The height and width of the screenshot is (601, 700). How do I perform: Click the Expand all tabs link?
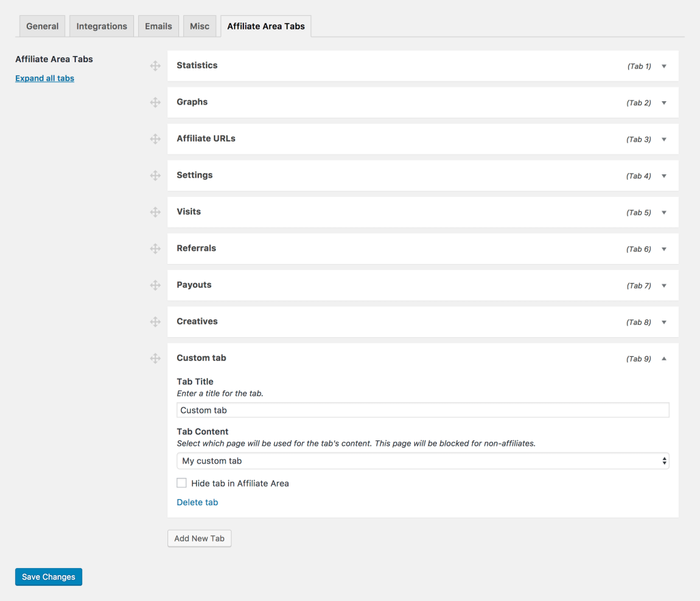click(44, 79)
